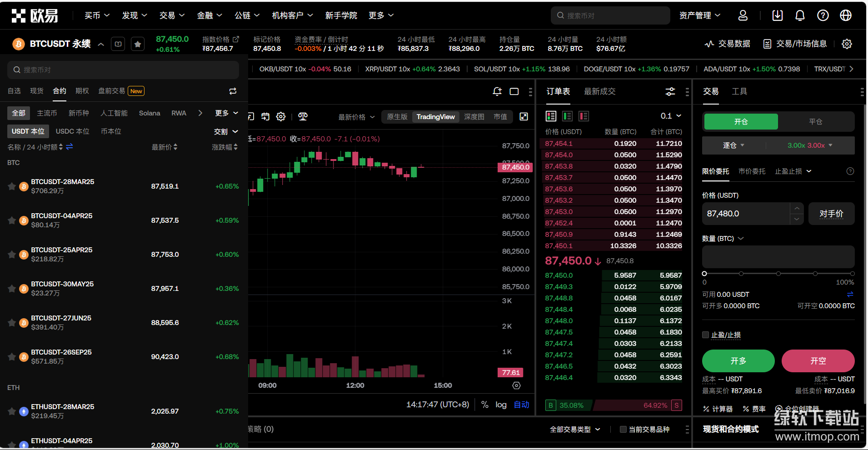The image size is (868, 450).
Task: Open the download app icon
Action: 778,15
